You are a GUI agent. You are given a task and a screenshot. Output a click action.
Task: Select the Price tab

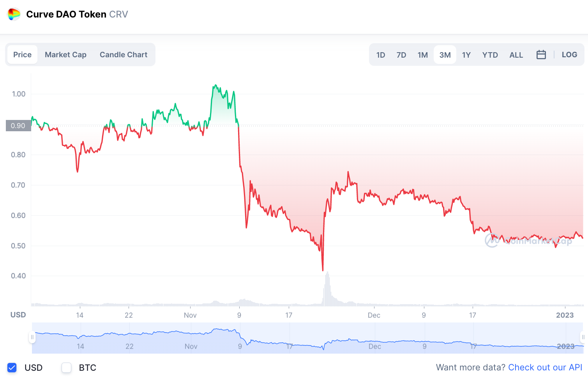pyautogui.click(x=22, y=55)
